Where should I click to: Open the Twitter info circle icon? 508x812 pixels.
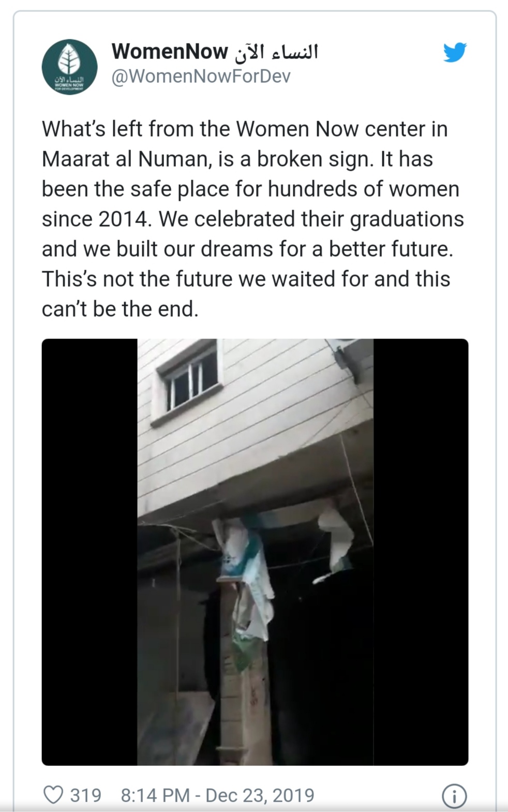[x=454, y=796]
